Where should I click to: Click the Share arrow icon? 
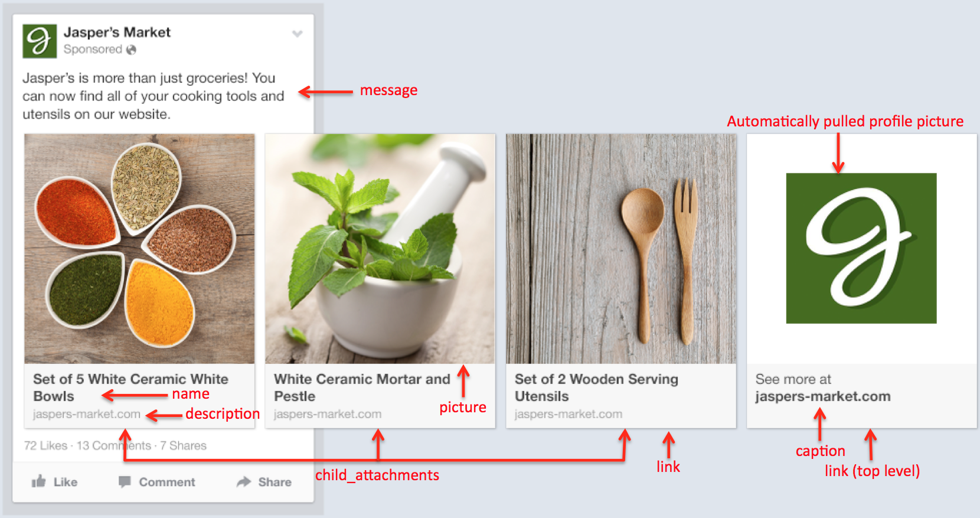click(x=244, y=482)
